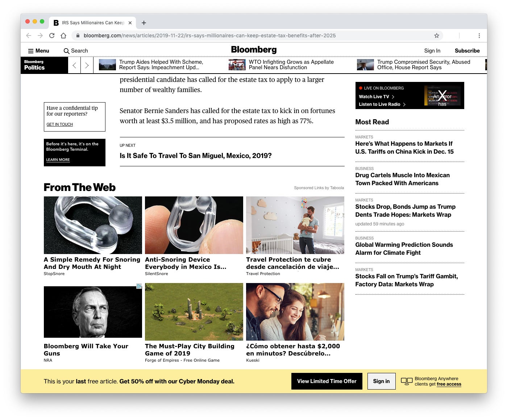The image size is (507, 420).
Task: Open Trump Aides Helped With Scheme story
Action: 161,65
